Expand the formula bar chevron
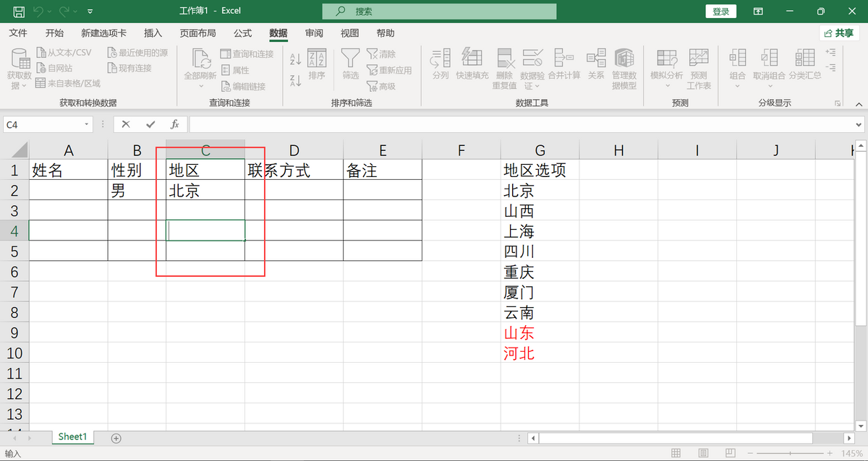Image resolution: width=868 pixels, height=461 pixels. click(859, 124)
